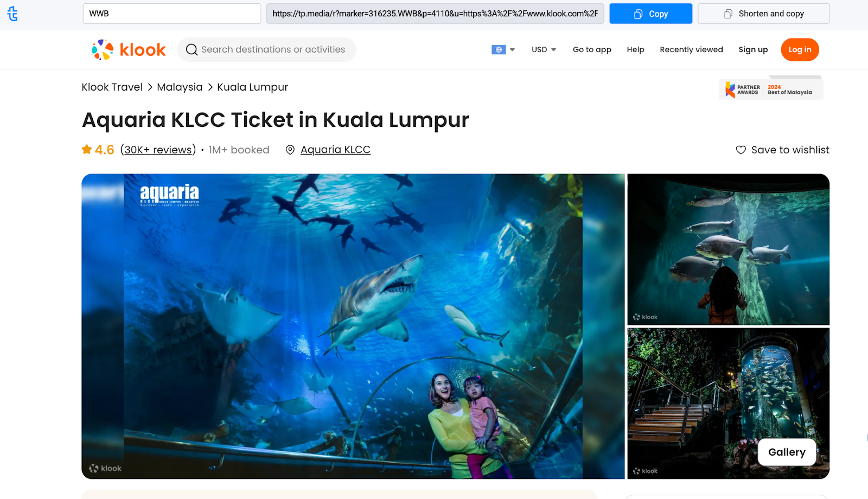Click the globe language flag icon

coord(499,50)
